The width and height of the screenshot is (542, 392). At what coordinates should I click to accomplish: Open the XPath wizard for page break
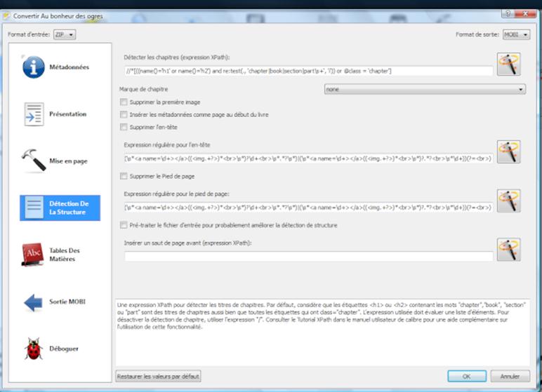click(508, 250)
